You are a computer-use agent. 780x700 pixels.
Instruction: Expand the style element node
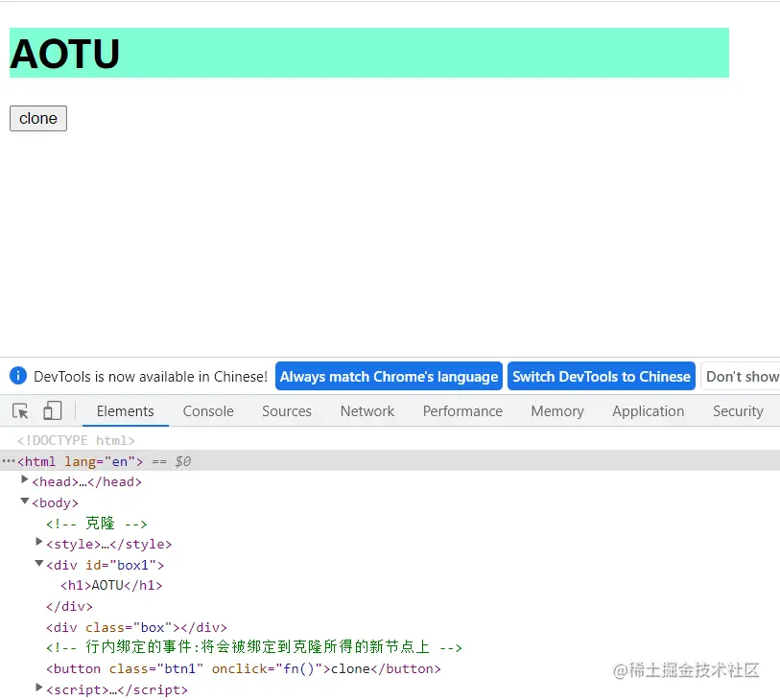[38, 542]
